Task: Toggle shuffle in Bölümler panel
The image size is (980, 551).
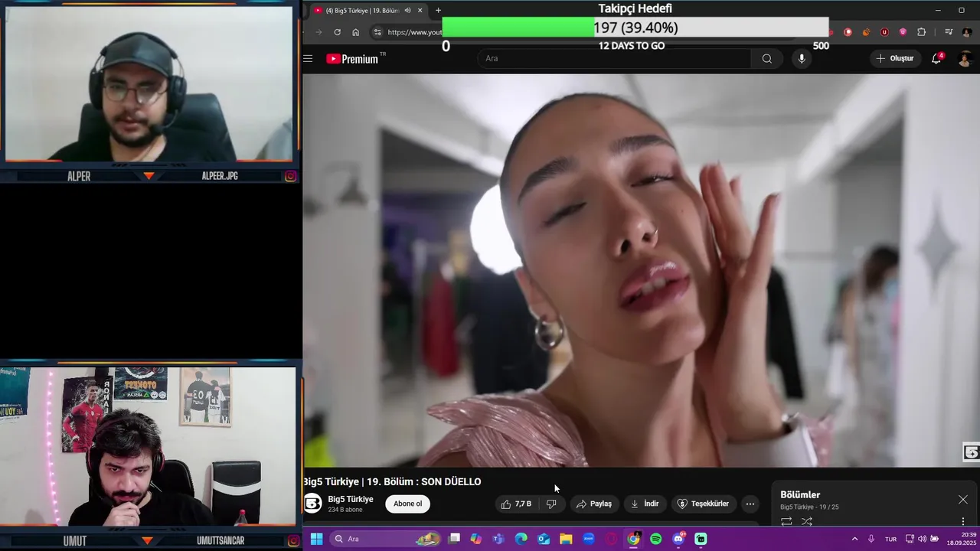Action: [x=806, y=522]
